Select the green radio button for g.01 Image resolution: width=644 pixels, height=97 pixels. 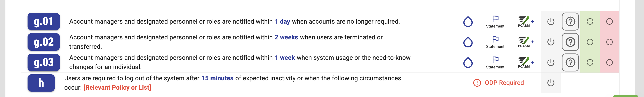[590, 22]
